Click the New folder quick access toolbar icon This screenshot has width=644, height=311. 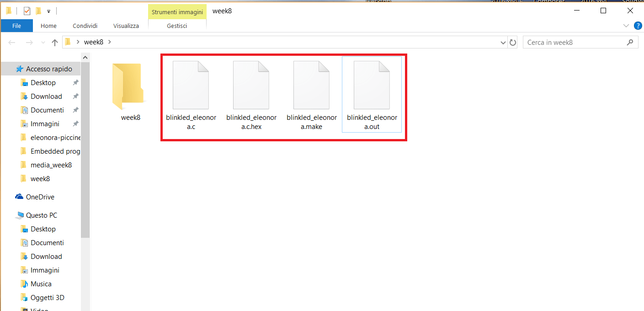38,11
